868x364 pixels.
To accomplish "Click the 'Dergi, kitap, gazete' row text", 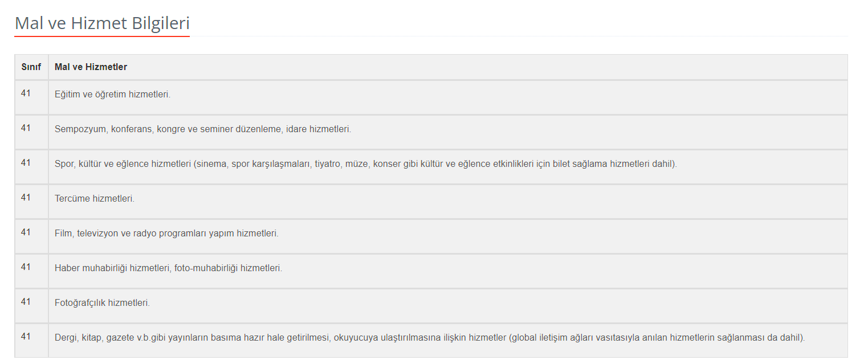I will click(x=430, y=337).
